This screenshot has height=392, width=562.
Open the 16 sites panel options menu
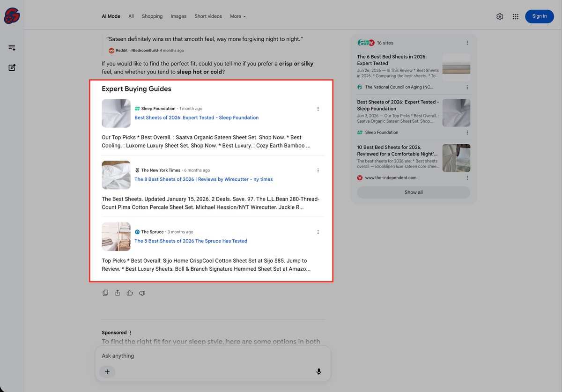467,43
